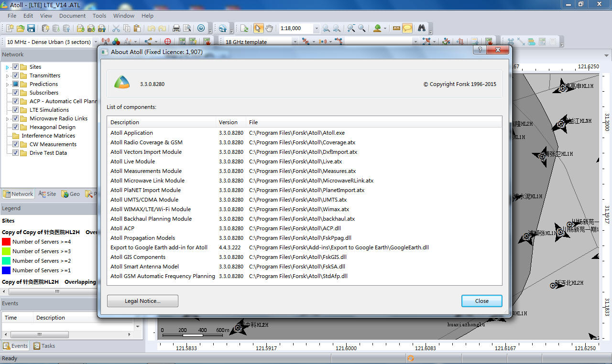The width and height of the screenshot is (612, 364).
Task: Click the red crosshair point analysis icon
Action: [x=167, y=42]
